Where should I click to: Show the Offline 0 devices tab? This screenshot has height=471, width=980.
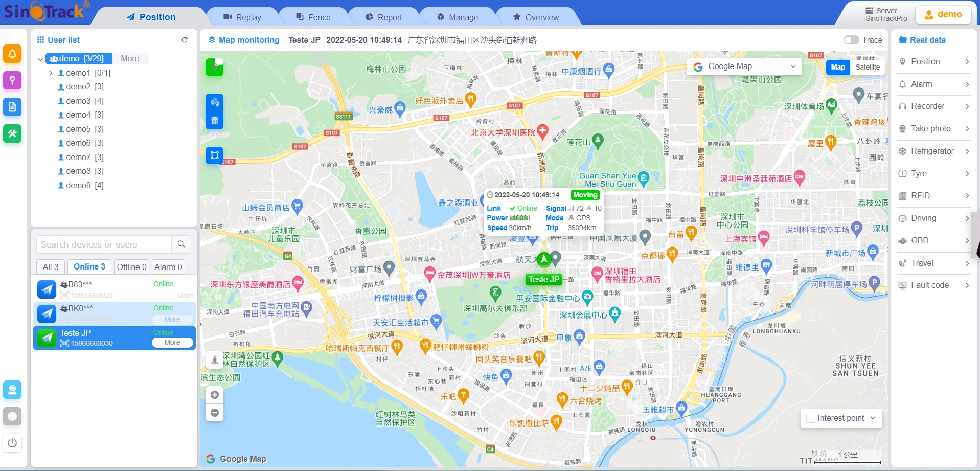[x=131, y=267]
